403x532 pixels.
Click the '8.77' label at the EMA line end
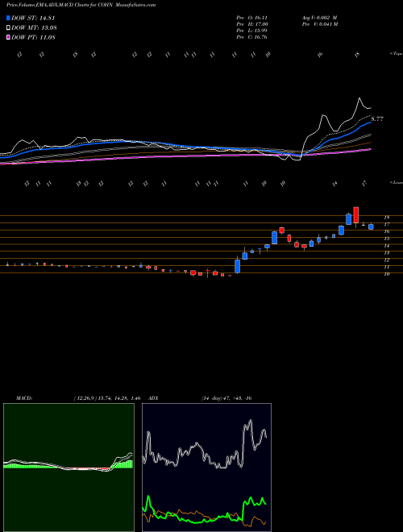377,119
